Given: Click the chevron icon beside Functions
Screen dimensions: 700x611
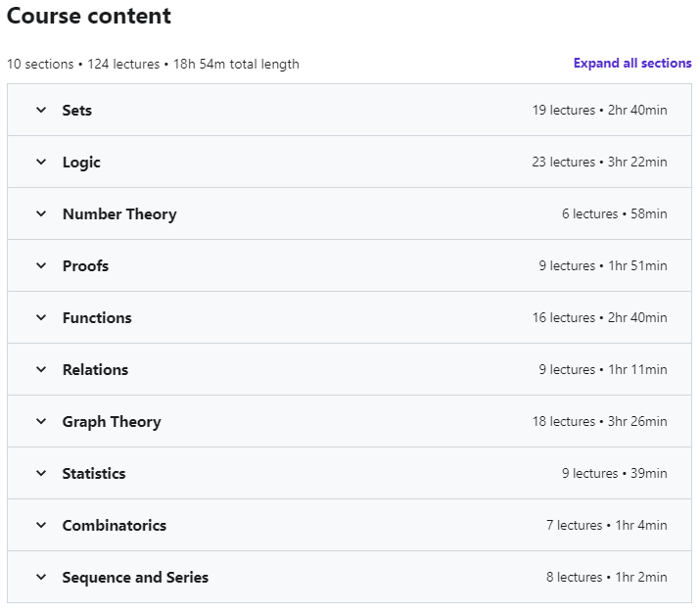Looking at the screenshot, I should click(x=41, y=318).
